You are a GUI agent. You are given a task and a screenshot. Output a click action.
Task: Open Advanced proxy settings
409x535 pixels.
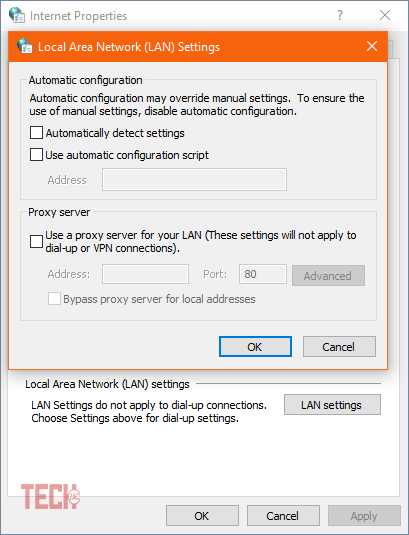[328, 276]
